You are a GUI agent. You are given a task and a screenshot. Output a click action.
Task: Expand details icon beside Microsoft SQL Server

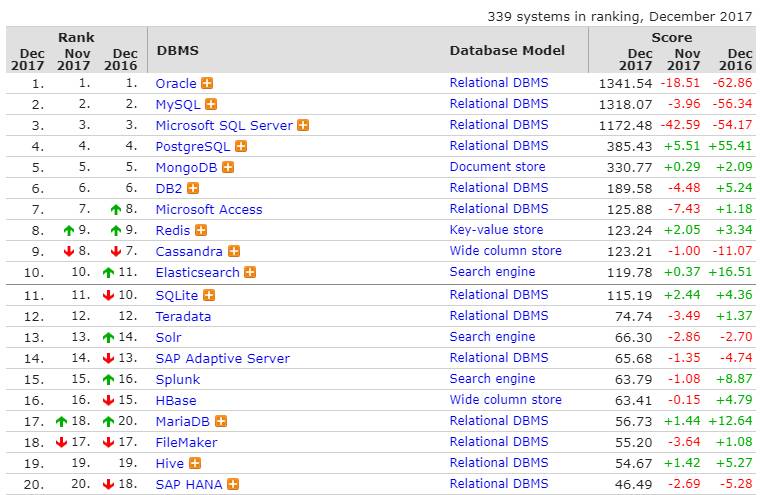[x=303, y=125]
